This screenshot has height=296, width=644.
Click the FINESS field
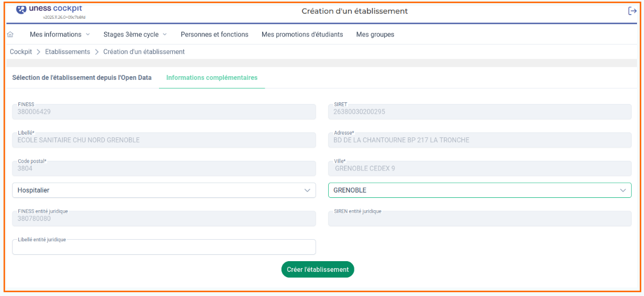pos(164,112)
